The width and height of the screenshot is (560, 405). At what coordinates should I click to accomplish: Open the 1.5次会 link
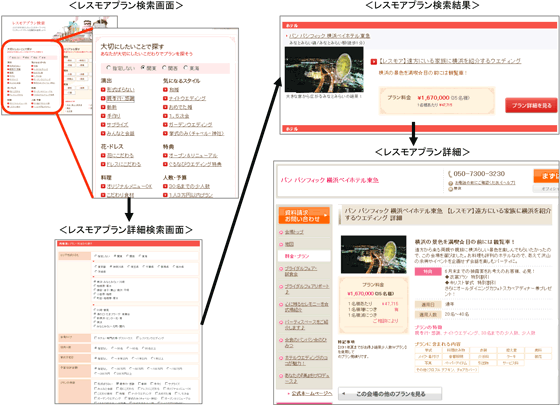(179, 116)
